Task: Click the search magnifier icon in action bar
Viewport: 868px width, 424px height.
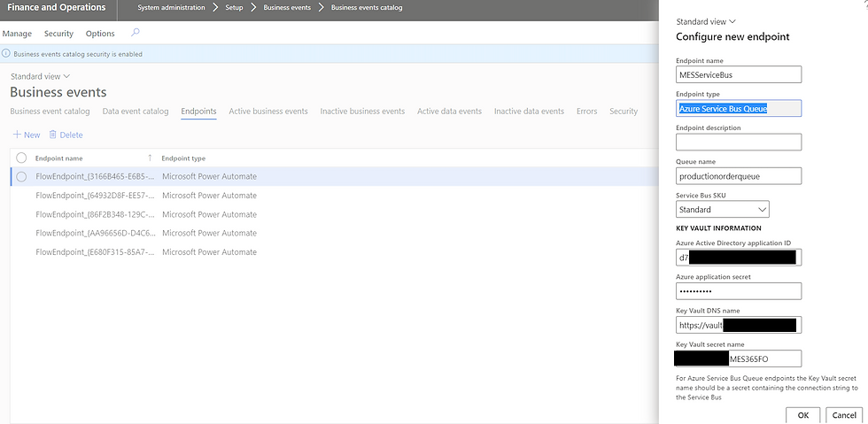Action: (135, 34)
